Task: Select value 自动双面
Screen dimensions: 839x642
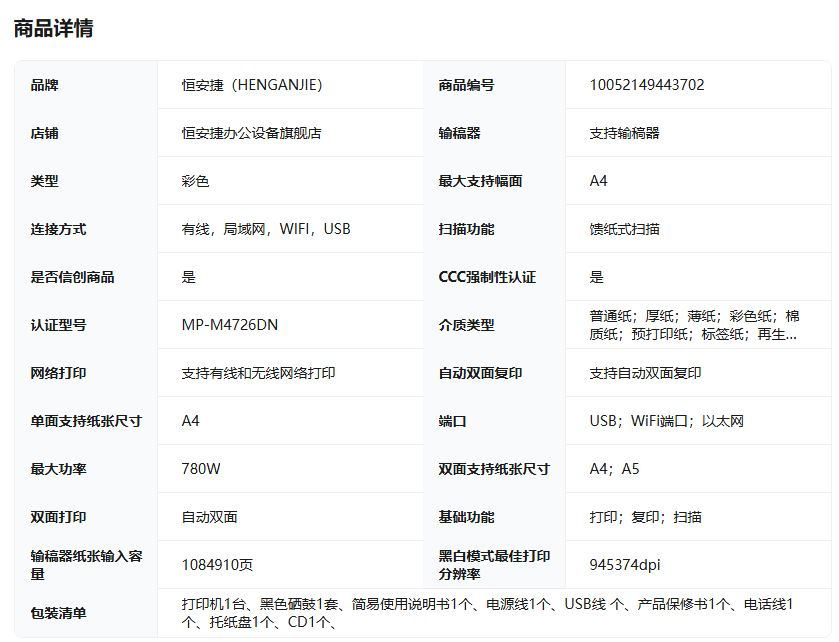Action: coord(209,517)
